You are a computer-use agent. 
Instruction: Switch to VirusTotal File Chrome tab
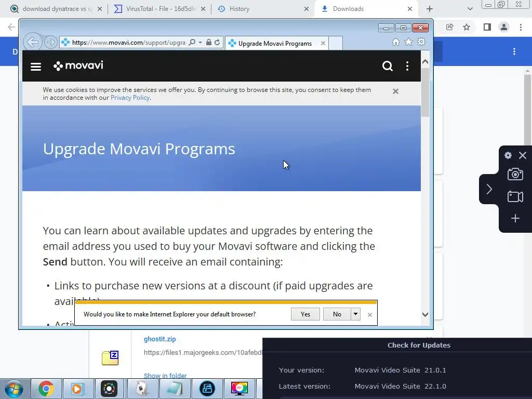click(x=159, y=9)
